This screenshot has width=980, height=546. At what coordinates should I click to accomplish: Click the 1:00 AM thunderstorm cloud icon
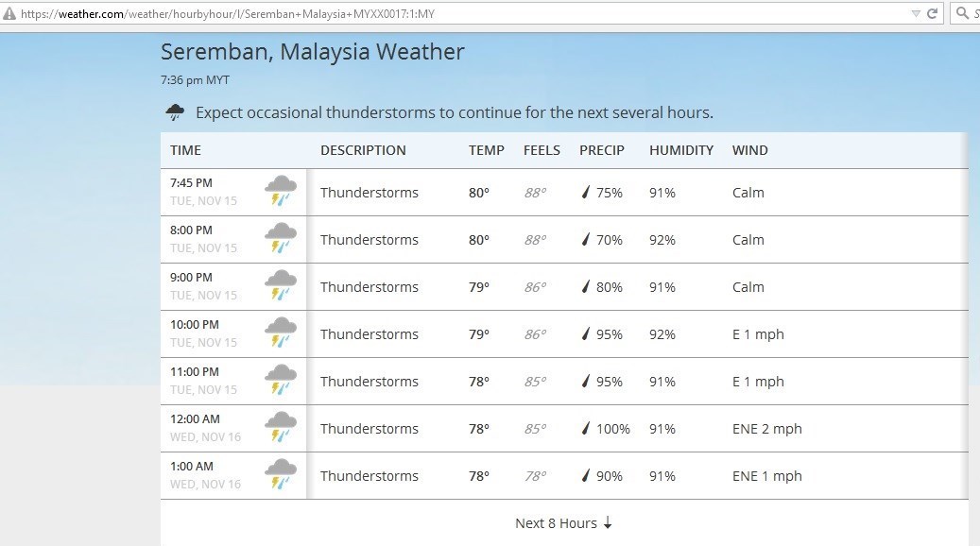coord(281,474)
